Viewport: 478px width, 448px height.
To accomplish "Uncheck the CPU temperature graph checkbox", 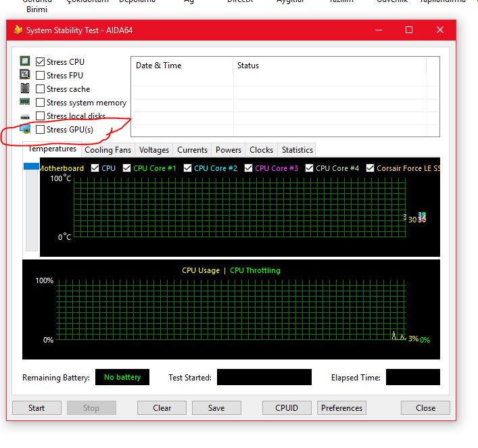I will [95, 168].
